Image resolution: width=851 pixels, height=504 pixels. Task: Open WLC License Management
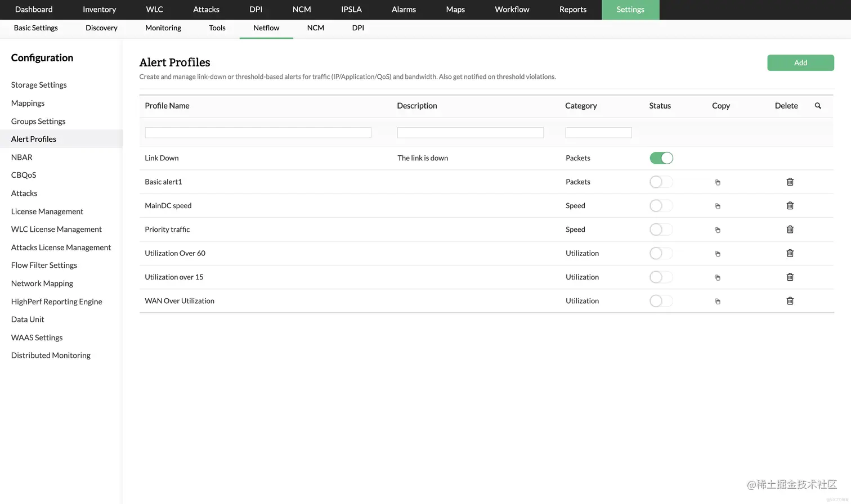tap(56, 229)
